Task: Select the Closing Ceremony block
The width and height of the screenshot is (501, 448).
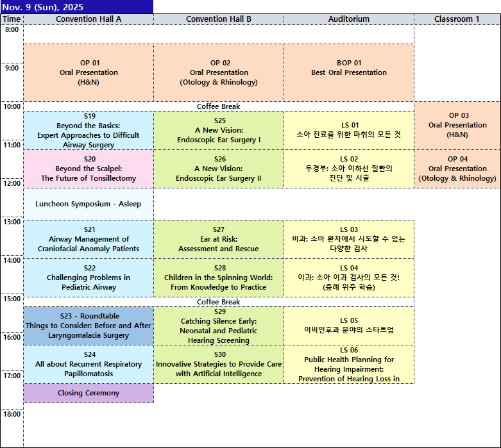Action: pos(89,393)
